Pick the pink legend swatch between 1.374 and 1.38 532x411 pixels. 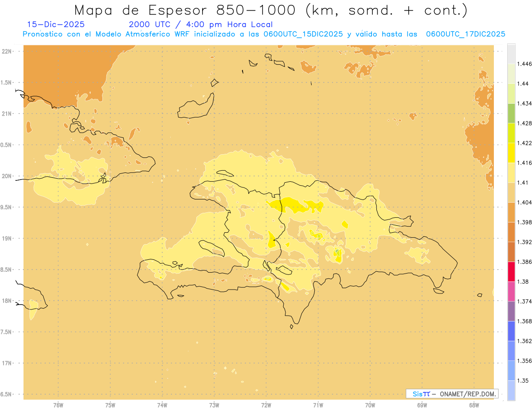tap(511, 291)
